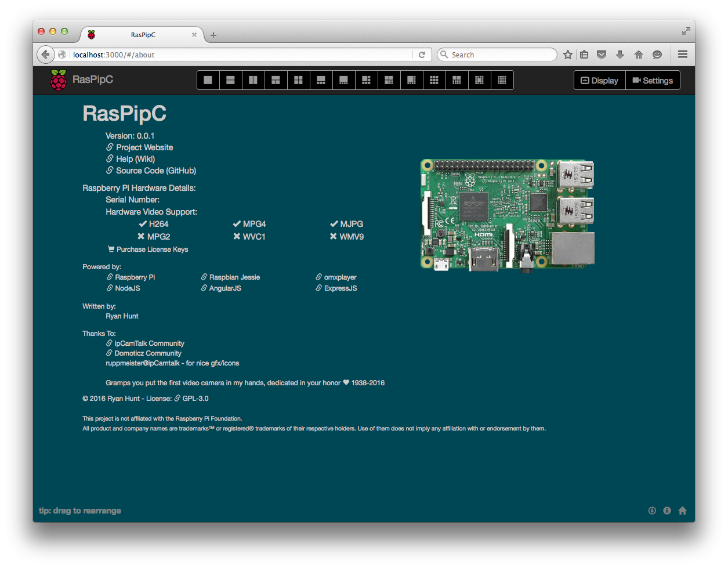Open the AngularJS link
The image size is (728, 568).
(221, 288)
